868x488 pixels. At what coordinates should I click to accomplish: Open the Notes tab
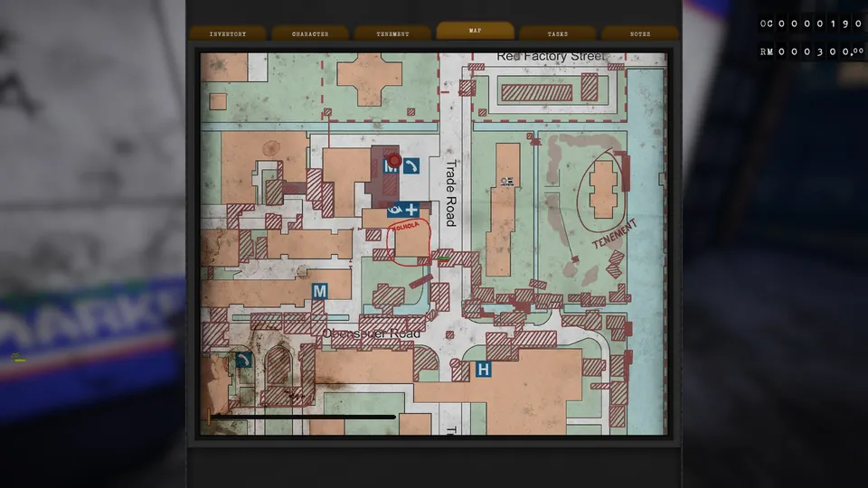[640, 33]
